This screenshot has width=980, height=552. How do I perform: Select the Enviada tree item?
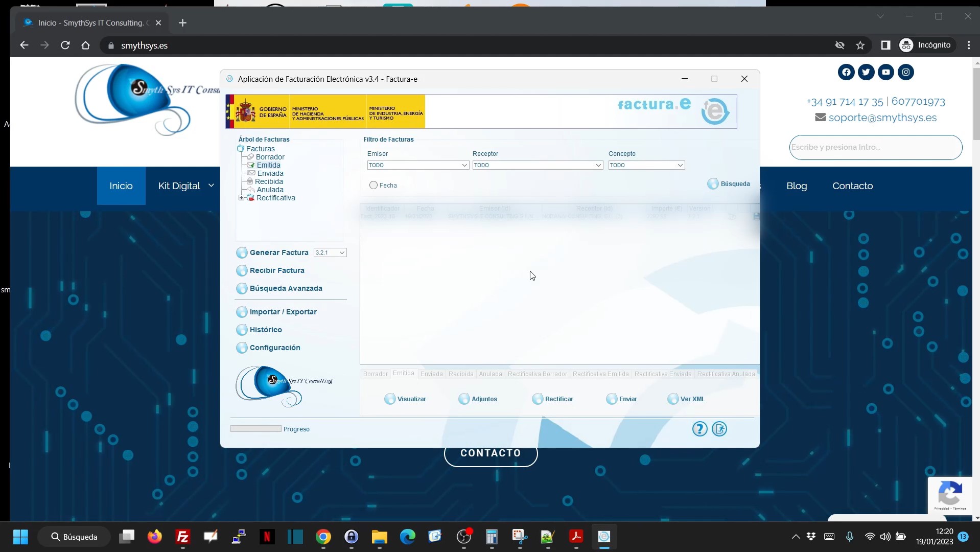(270, 174)
